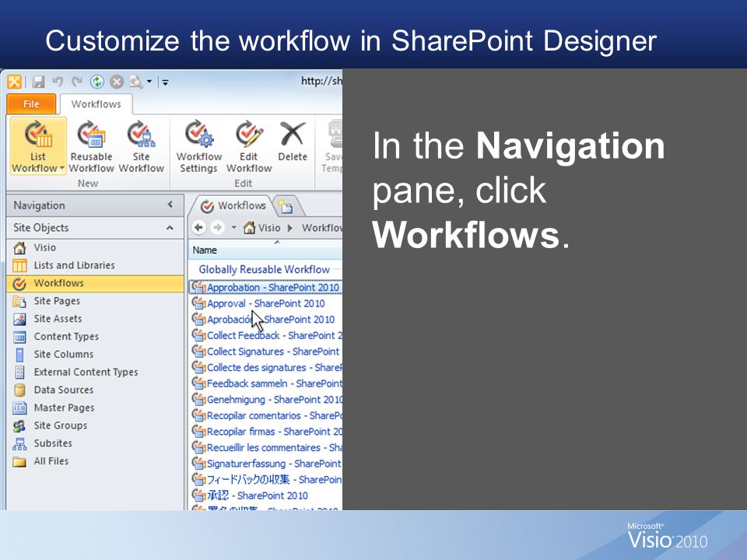The height and width of the screenshot is (560, 747).
Task: Expand the Visio breadcrumb arrow
Action: (x=290, y=228)
